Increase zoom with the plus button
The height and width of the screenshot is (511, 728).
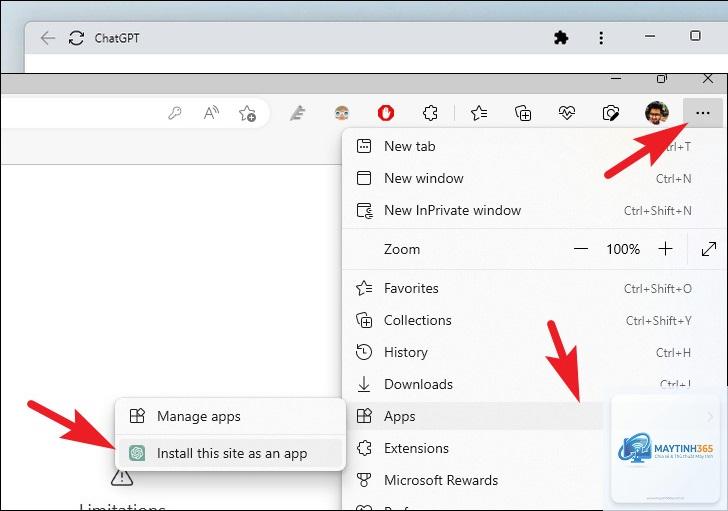click(x=665, y=249)
